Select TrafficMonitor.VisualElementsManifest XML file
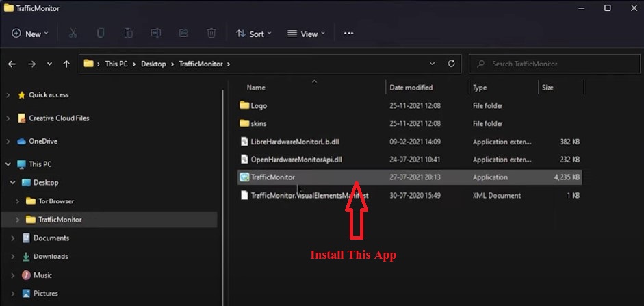 pyautogui.click(x=304, y=196)
